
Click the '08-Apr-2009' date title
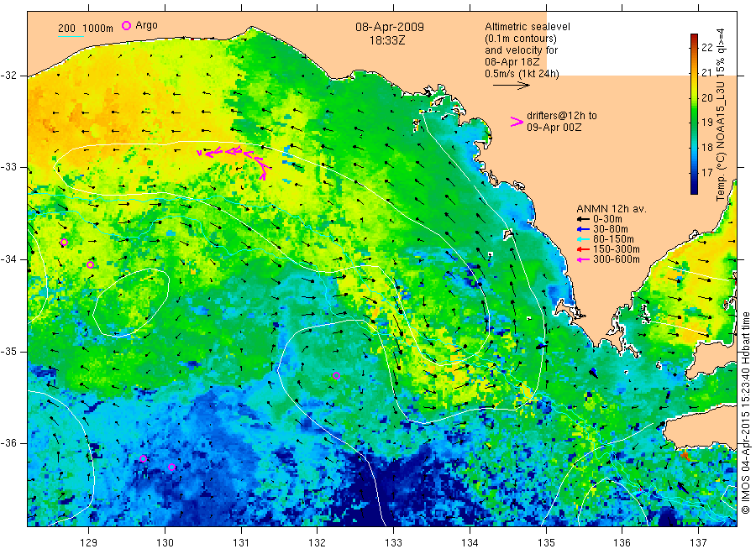tap(390, 27)
